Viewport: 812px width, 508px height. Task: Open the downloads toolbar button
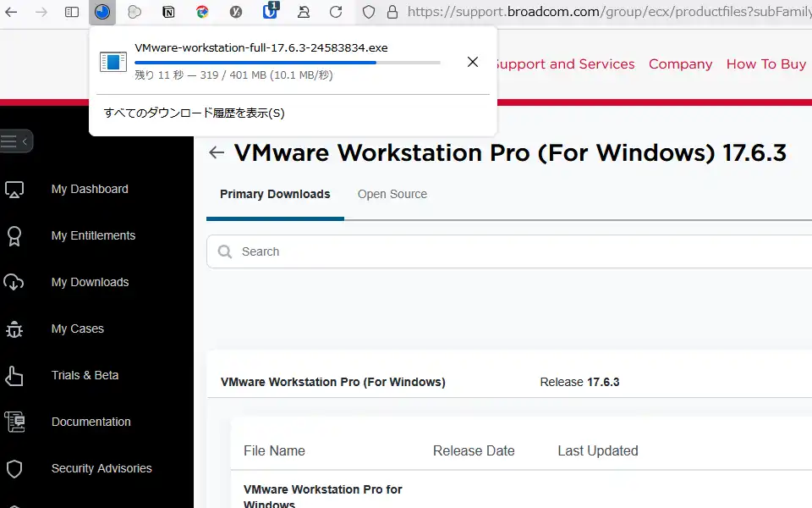[102, 11]
